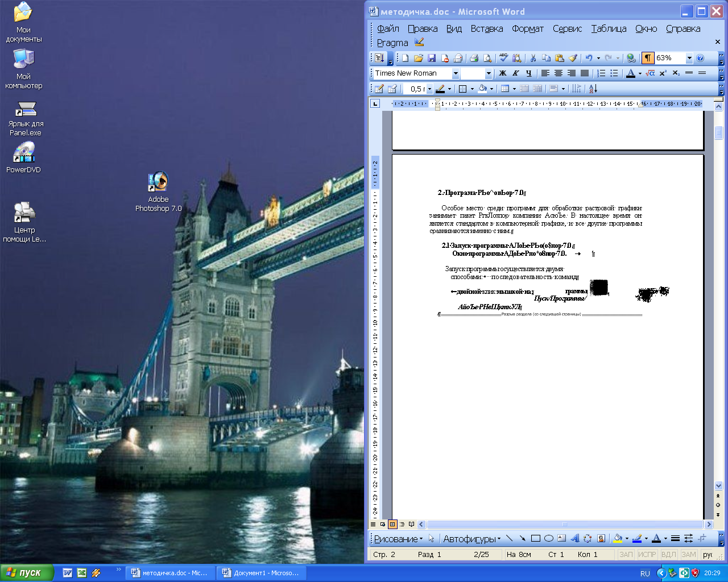Apply the drawing toolbar line color
The width and height of the screenshot is (728, 582).
pyautogui.click(x=637, y=539)
